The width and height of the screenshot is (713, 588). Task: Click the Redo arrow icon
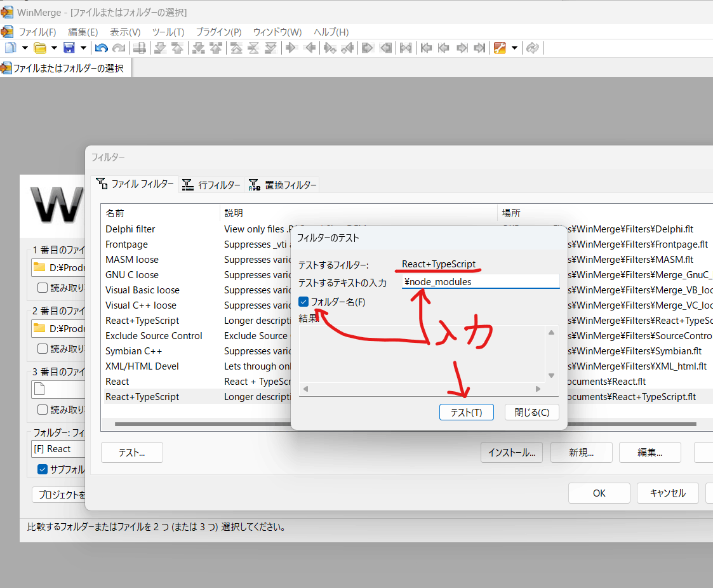[x=119, y=48]
